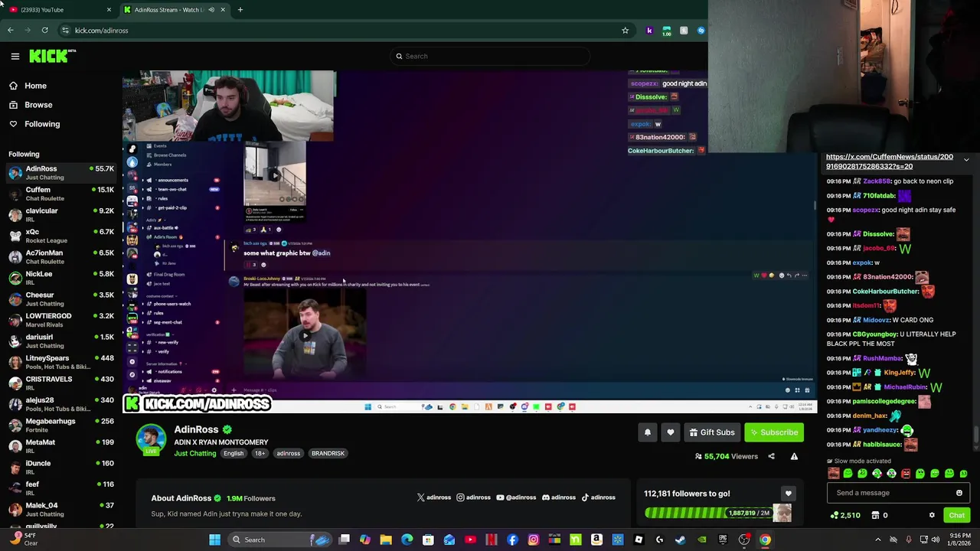Mute the AdinRoss tab audio icon

211,10
